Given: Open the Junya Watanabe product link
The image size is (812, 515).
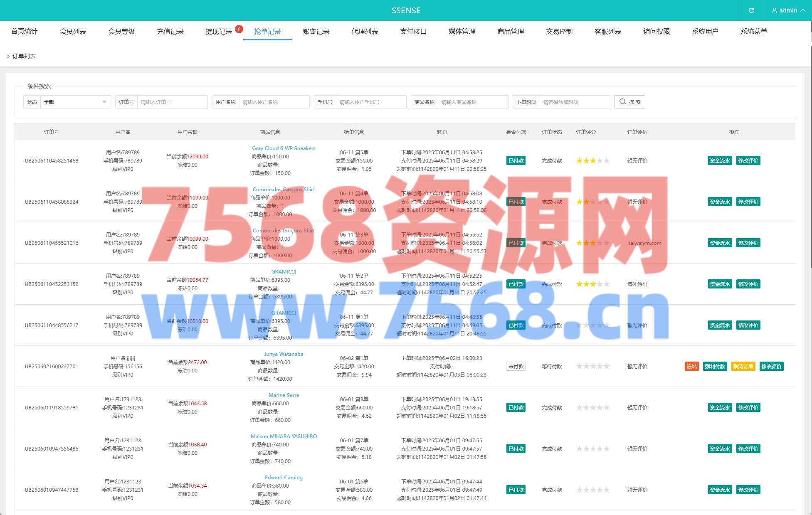Looking at the screenshot, I should point(284,354).
